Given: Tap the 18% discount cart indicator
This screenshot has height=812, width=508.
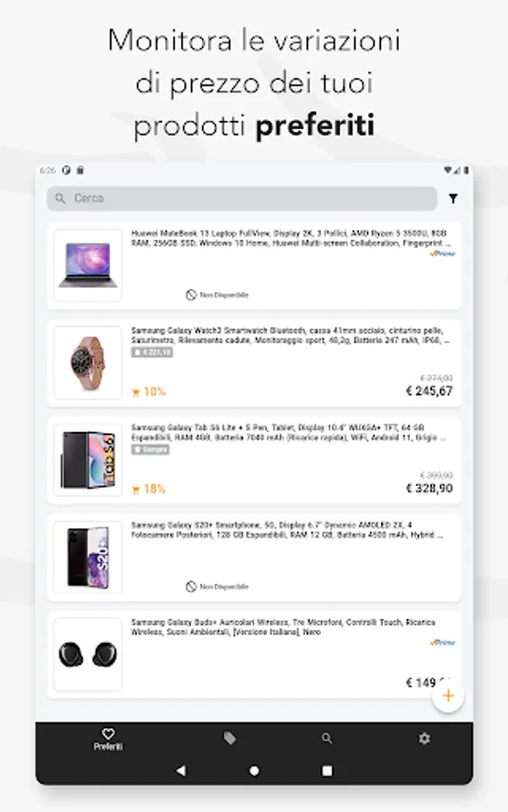Looking at the screenshot, I should click(149, 489).
